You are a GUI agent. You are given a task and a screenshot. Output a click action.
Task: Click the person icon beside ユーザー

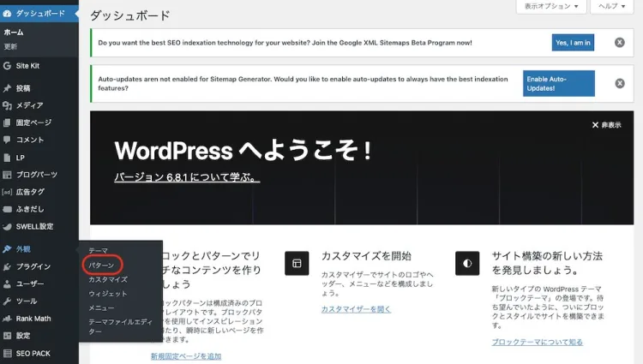7,283
